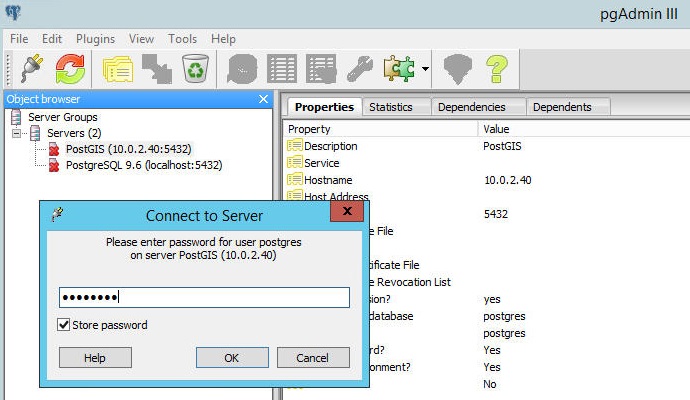Click the Hostname property icon
The height and width of the screenshot is (400, 690).
(294, 180)
